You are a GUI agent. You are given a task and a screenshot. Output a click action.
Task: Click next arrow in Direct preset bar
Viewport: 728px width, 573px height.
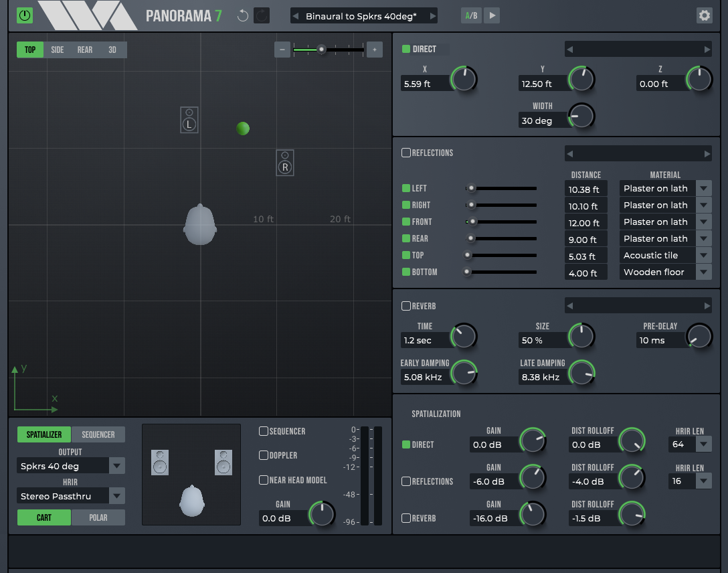(x=707, y=50)
